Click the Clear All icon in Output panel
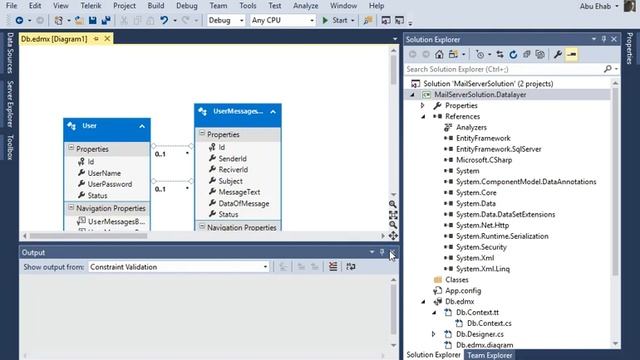Image resolution: width=640 pixels, height=360 pixels. click(x=333, y=267)
